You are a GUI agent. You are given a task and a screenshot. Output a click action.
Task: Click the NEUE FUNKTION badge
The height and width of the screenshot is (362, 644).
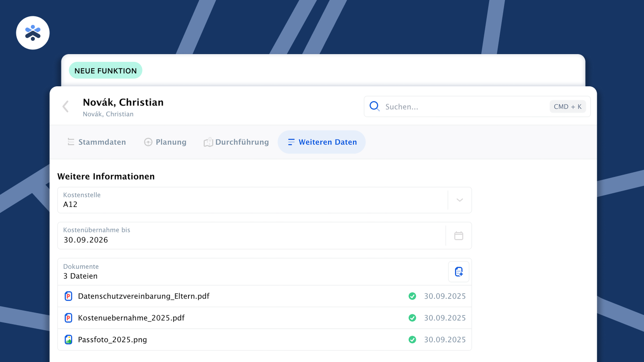pos(106,71)
